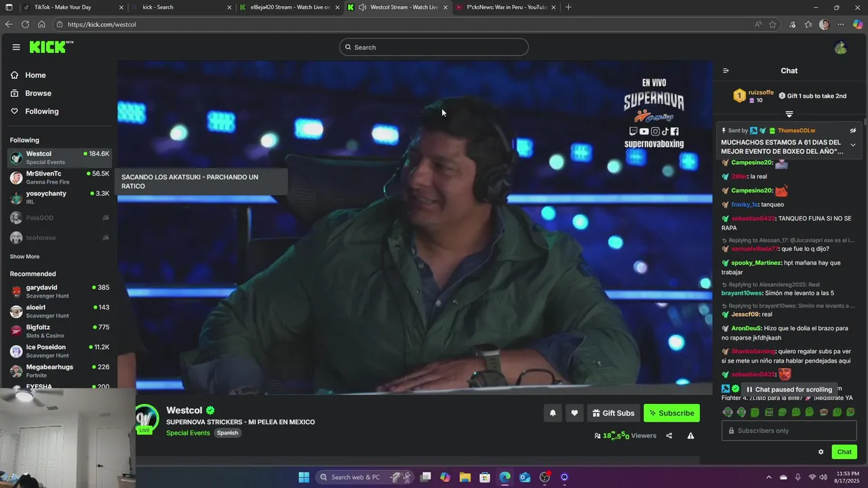Share the stream via share icon
The width and height of the screenshot is (868, 488).
[669, 436]
